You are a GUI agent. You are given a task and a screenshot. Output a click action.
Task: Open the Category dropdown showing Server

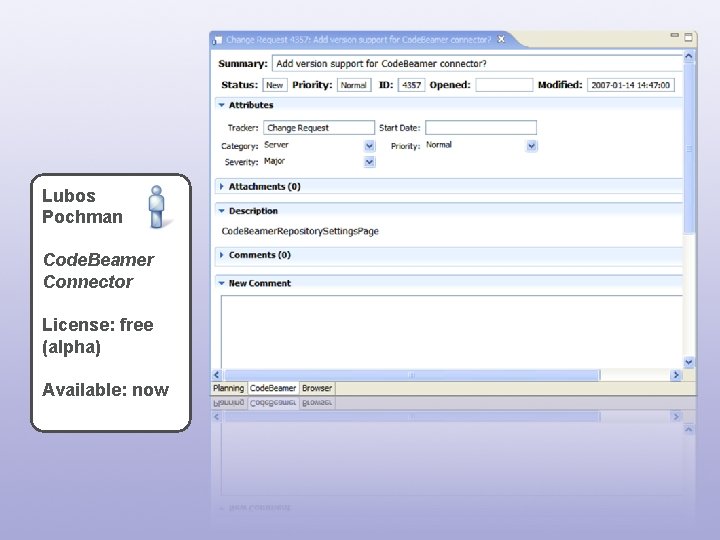click(x=369, y=146)
